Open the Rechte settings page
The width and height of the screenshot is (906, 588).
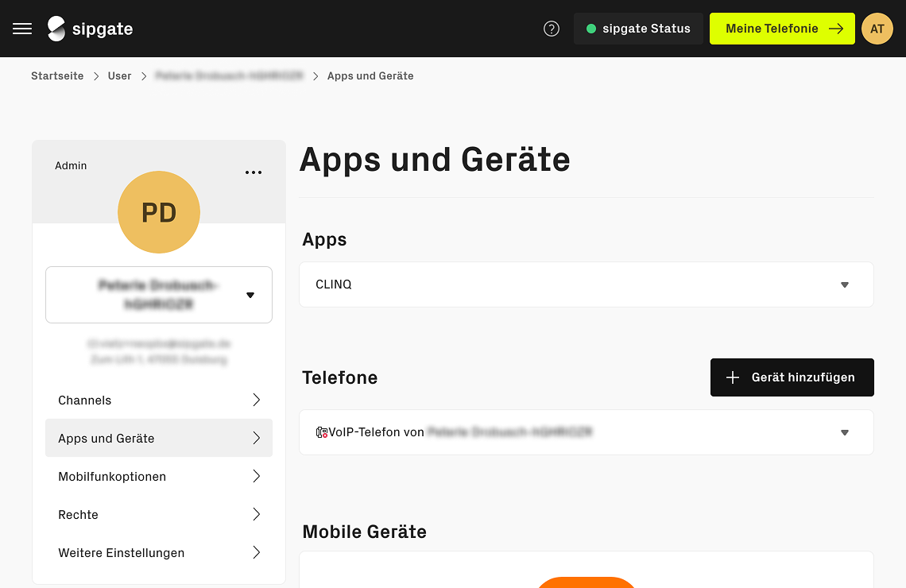click(x=78, y=514)
